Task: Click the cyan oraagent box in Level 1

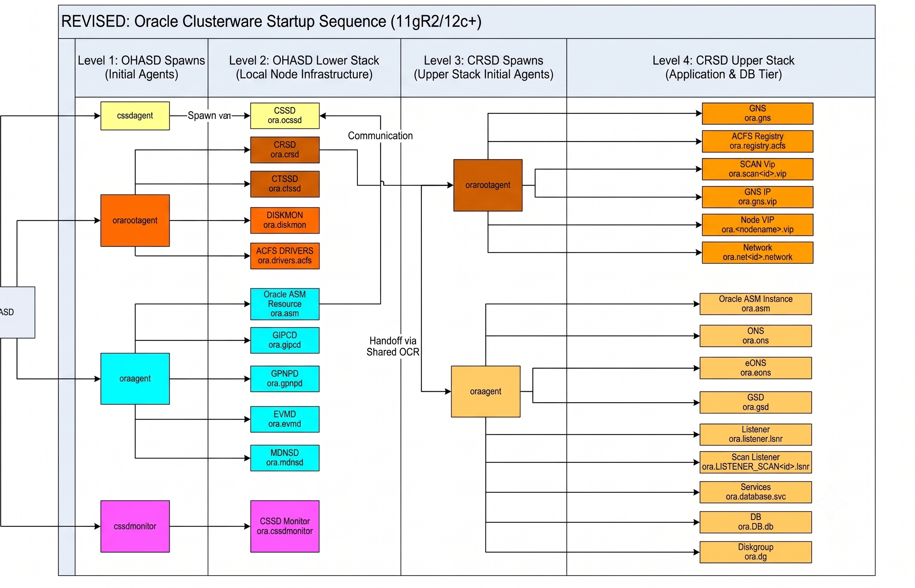Action: (135, 379)
